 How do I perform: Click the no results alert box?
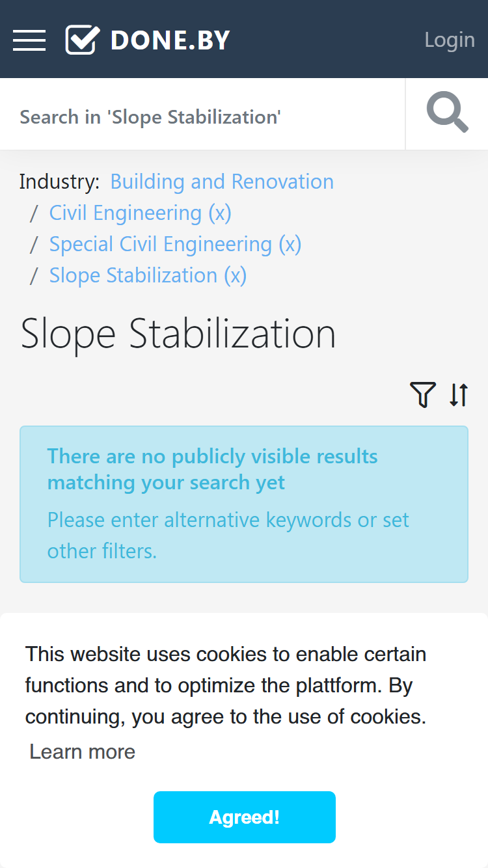(x=244, y=504)
